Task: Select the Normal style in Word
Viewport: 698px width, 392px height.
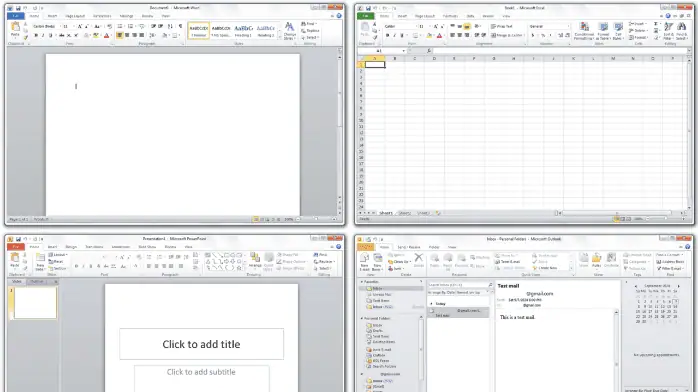Action: 199,30
